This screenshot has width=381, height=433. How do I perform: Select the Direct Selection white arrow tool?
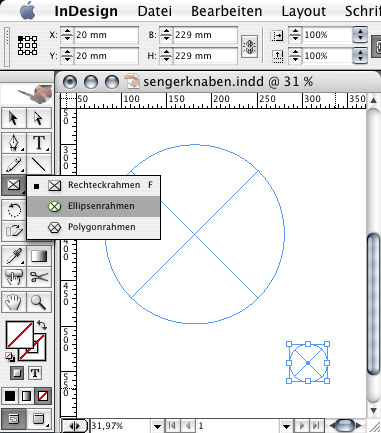point(39,118)
